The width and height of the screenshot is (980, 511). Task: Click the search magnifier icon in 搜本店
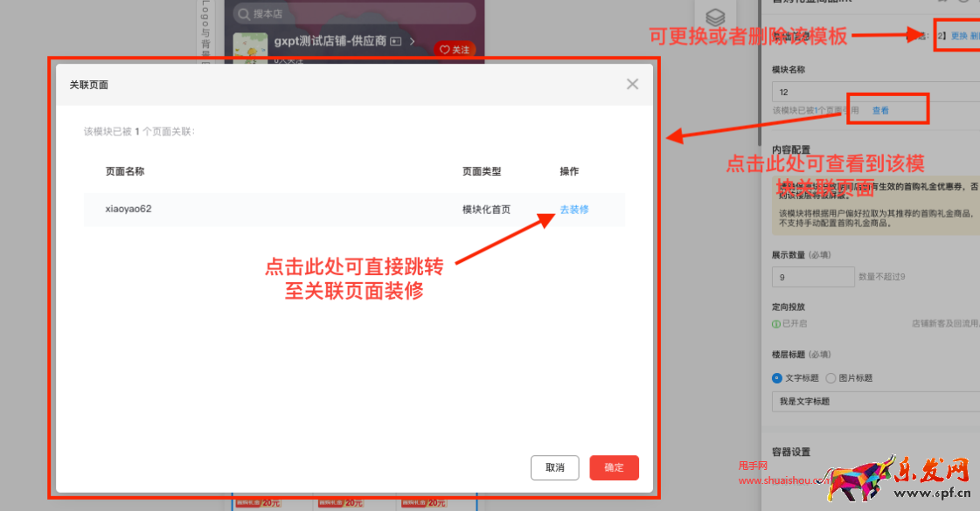click(x=244, y=14)
